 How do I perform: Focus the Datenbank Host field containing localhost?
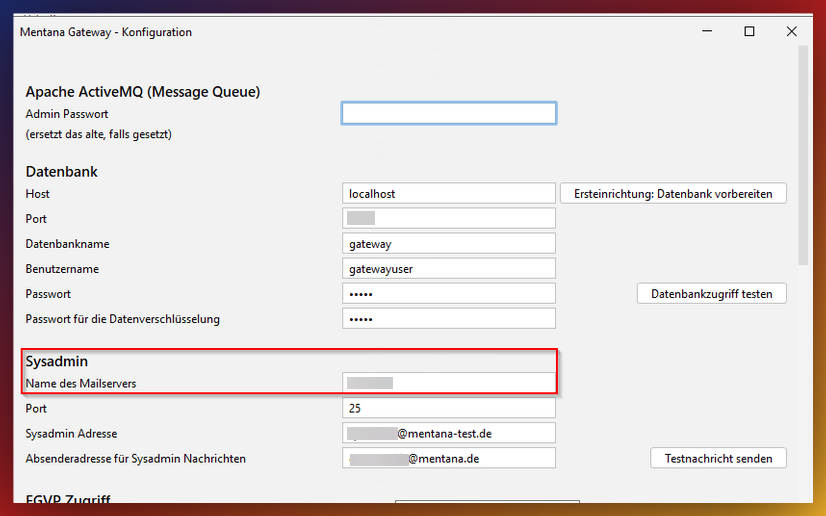(449, 193)
